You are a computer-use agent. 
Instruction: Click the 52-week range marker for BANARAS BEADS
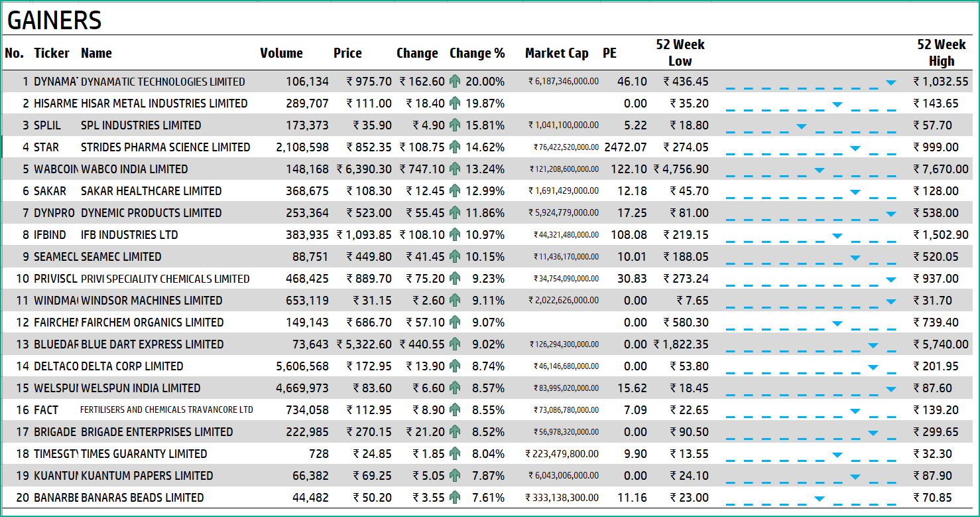[819, 498]
